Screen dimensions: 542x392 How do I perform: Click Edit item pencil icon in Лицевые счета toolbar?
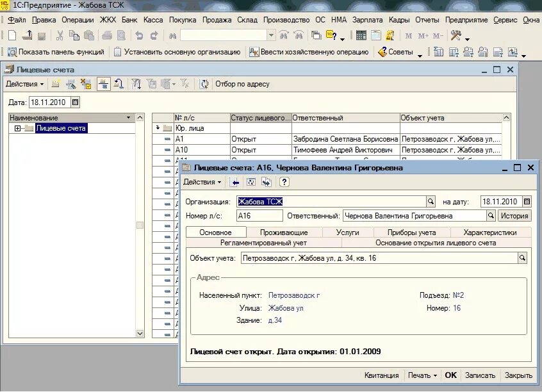[70, 84]
